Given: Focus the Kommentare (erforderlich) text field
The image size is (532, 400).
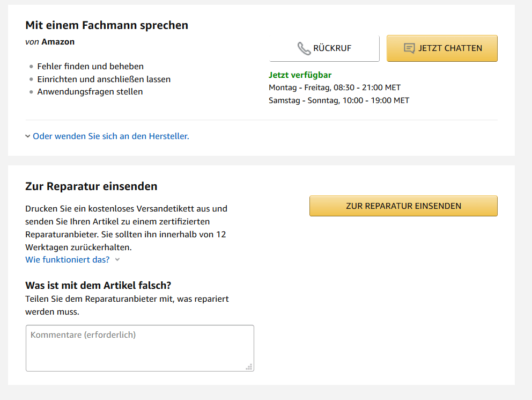Looking at the screenshot, I should (139, 348).
